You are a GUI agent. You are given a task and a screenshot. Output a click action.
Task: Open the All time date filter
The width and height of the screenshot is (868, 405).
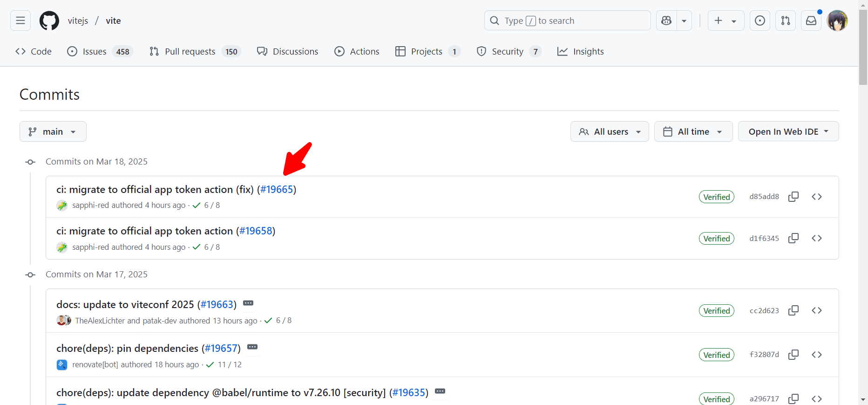[x=693, y=131]
